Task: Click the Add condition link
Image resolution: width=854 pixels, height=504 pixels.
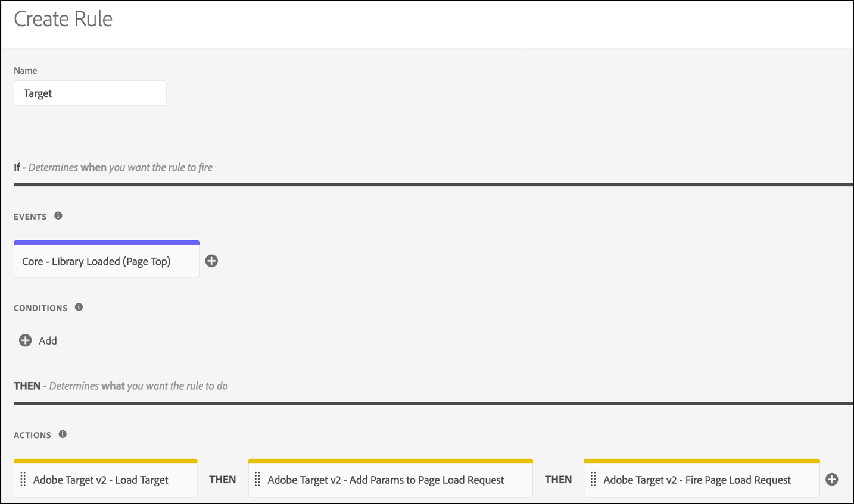Action: pos(48,341)
